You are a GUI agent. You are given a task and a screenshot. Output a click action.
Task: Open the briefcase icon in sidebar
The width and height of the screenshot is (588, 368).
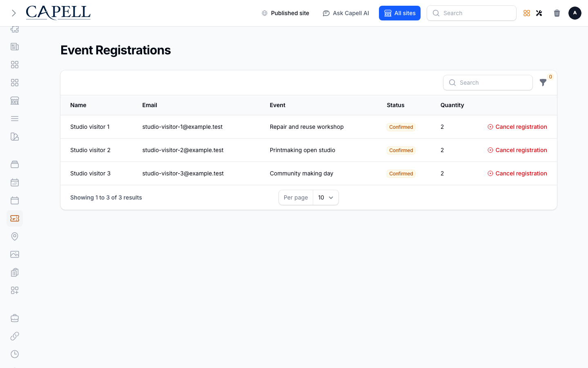[x=15, y=318]
